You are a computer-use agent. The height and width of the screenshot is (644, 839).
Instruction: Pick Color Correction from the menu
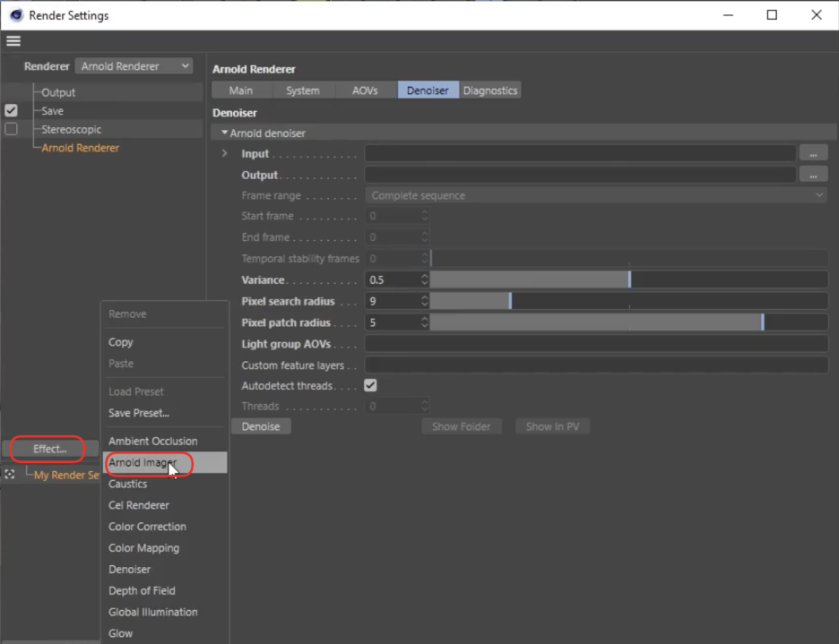click(165, 527)
